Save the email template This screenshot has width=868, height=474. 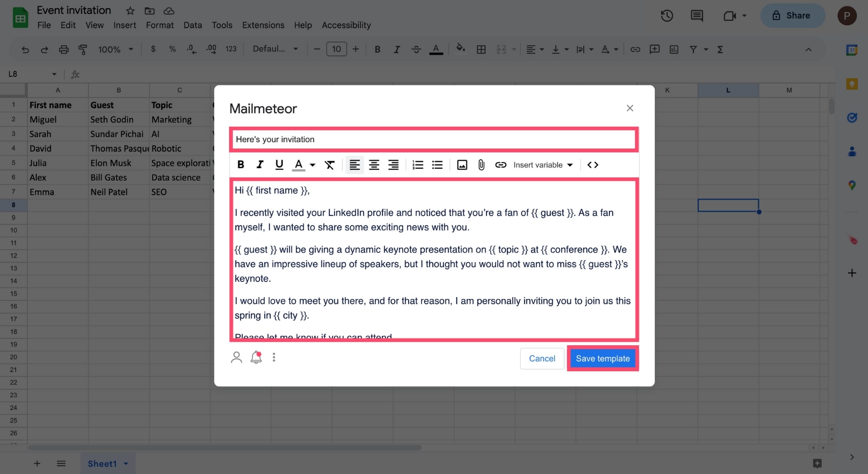[603, 359]
